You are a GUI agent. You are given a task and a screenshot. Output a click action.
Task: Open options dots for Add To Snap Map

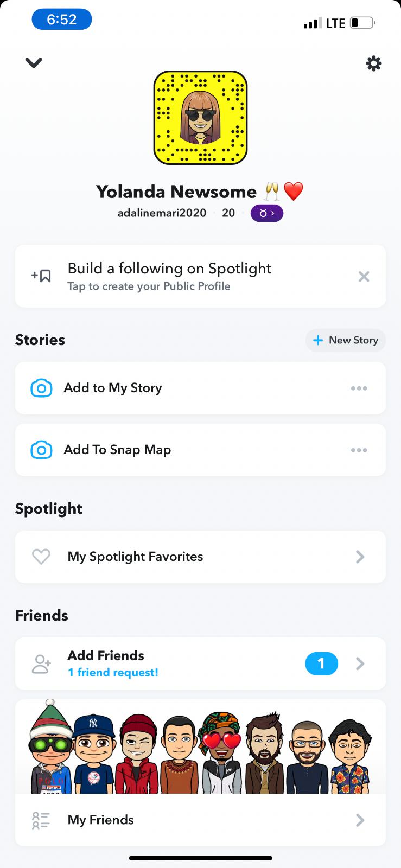tap(359, 450)
